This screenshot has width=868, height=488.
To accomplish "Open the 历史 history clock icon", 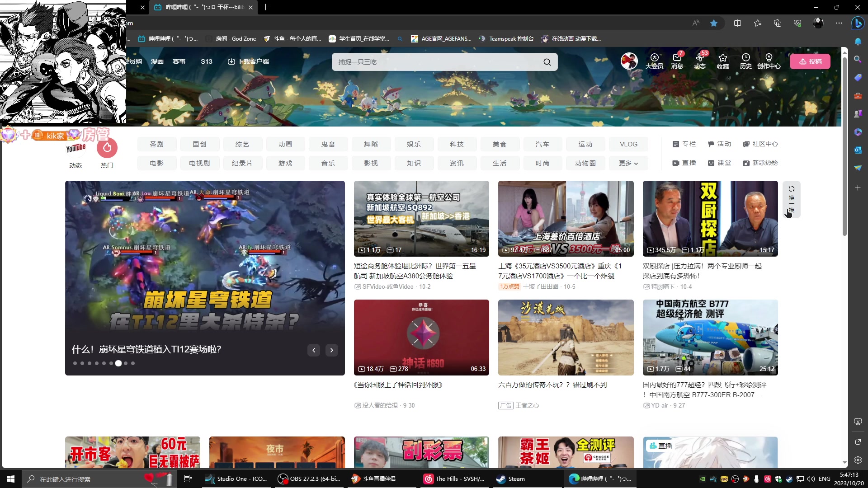I will [x=745, y=61].
